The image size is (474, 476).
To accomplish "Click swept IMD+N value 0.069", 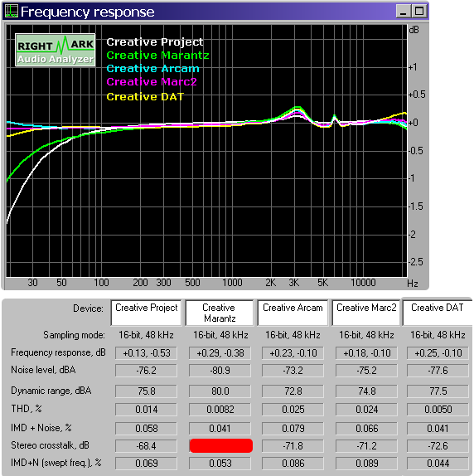I will pos(146,464).
